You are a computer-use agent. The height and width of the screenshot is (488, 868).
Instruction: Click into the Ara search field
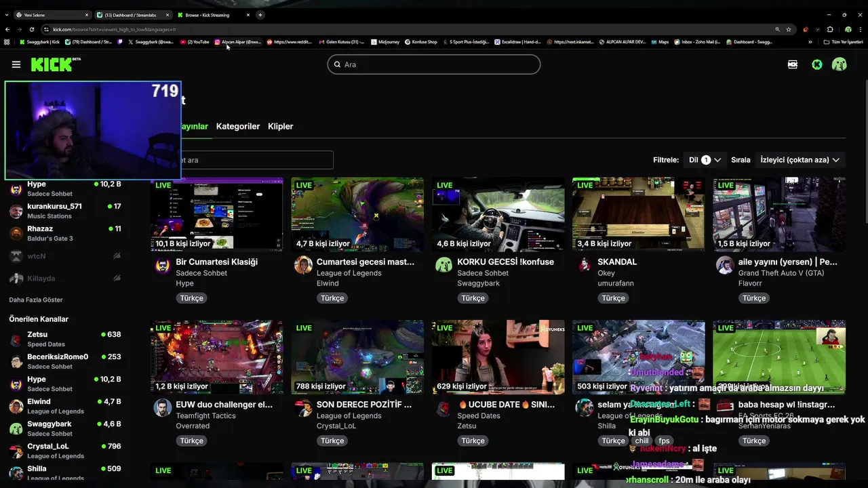tap(434, 64)
